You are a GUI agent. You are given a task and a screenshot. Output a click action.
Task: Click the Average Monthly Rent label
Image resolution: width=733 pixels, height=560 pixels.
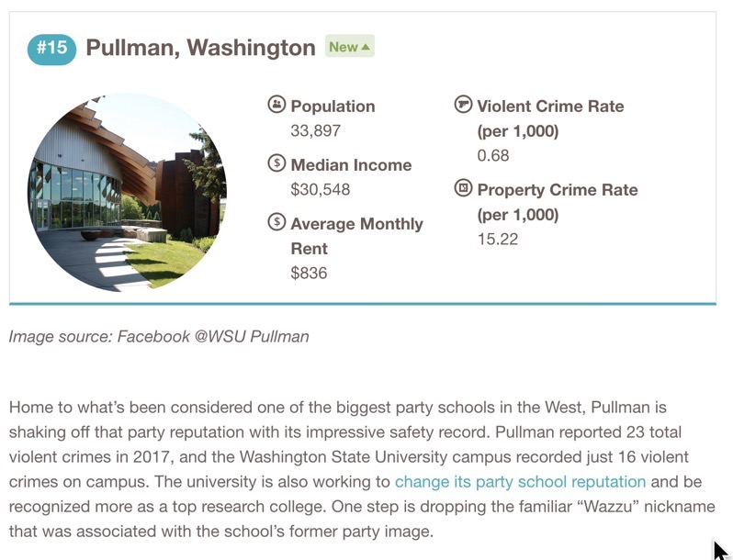(x=356, y=236)
